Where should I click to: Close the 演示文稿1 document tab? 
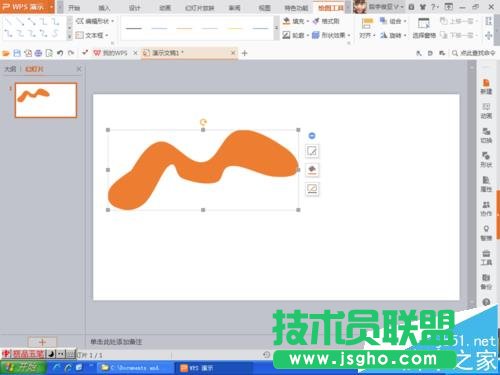[233, 53]
